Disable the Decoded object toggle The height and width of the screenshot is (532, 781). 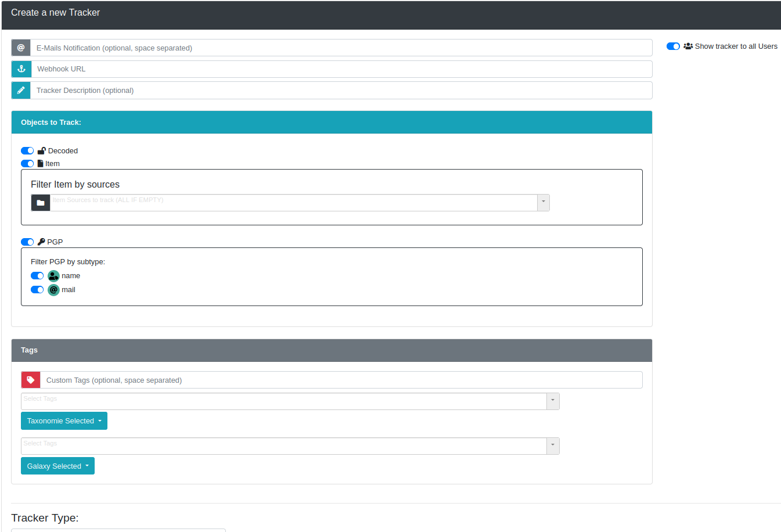coord(27,151)
